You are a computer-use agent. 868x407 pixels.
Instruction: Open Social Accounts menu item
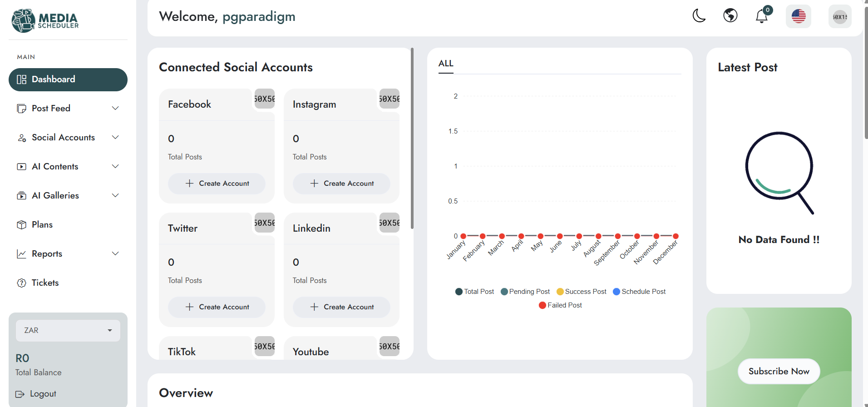click(x=68, y=138)
